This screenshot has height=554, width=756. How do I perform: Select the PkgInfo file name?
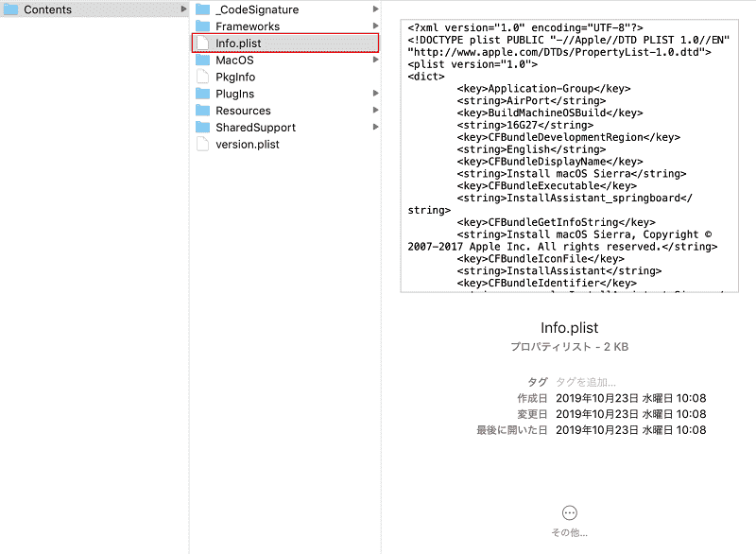pyautogui.click(x=235, y=78)
